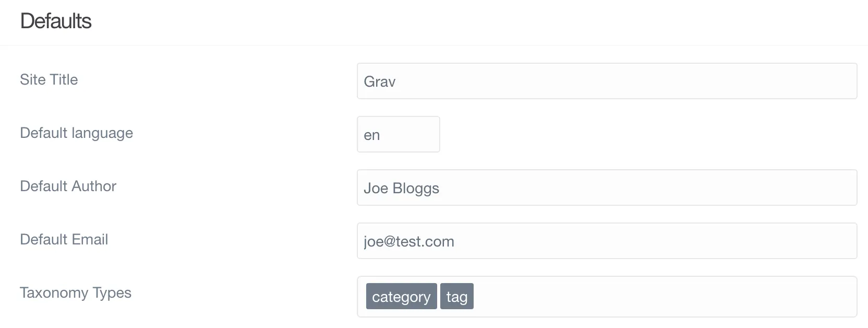Click the 'Taxonomy Types' label

click(x=76, y=292)
